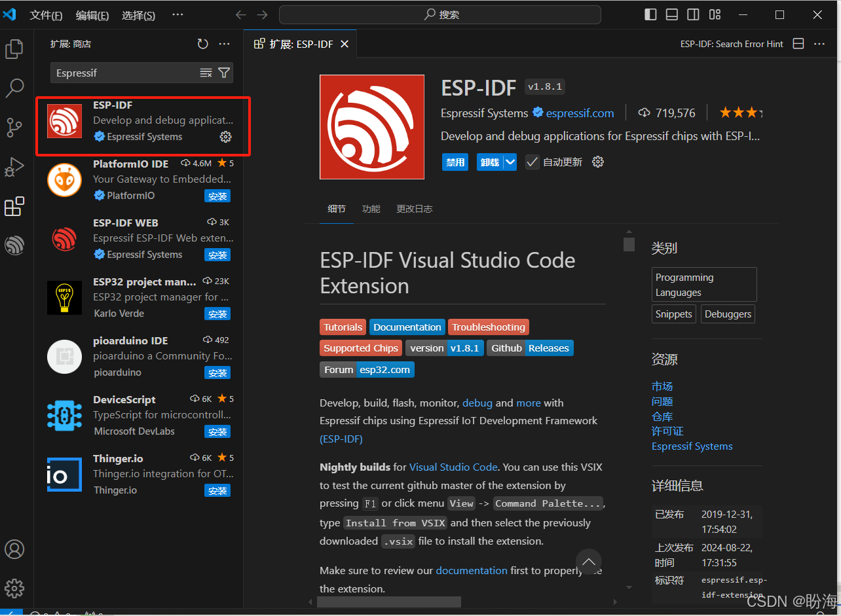Click the Documentation badge
This screenshot has width=841, height=616.
click(x=407, y=327)
